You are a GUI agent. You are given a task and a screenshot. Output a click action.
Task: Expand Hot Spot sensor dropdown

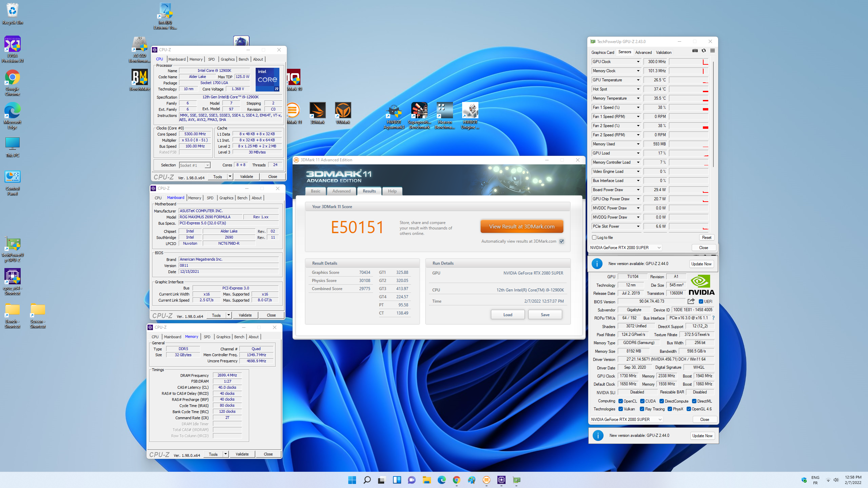(x=638, y=89)
